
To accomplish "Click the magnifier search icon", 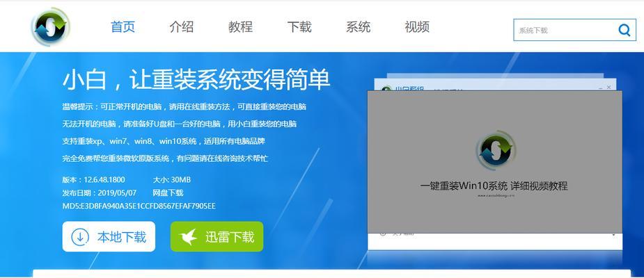I will coord(625,30).
